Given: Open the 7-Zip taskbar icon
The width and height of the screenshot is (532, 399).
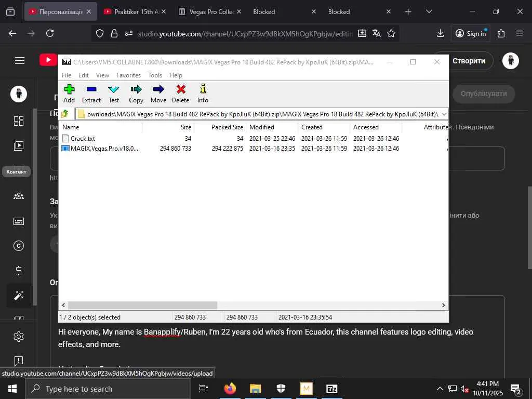Looking at the screenshot, I should 331,389.
